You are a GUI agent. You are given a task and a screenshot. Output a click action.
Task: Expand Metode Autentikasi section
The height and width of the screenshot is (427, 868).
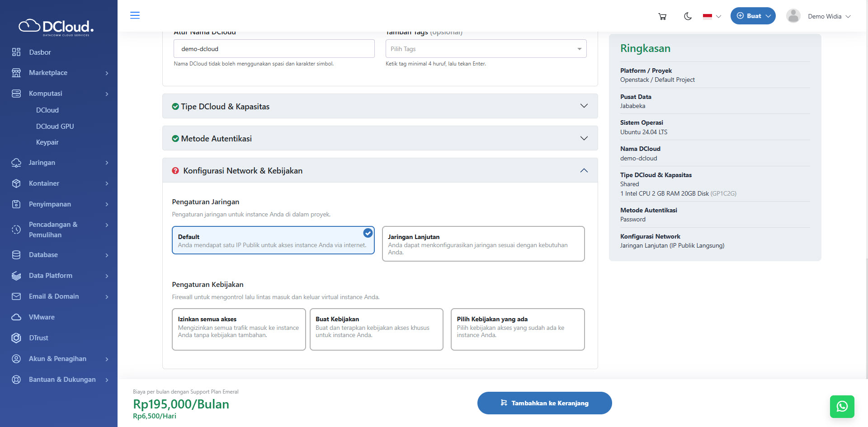point(380,138)
